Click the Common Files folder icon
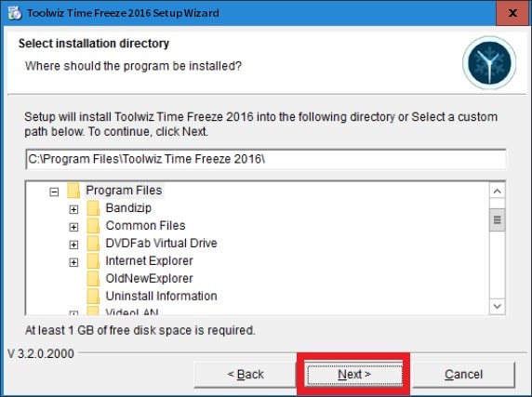 point(93,225)
